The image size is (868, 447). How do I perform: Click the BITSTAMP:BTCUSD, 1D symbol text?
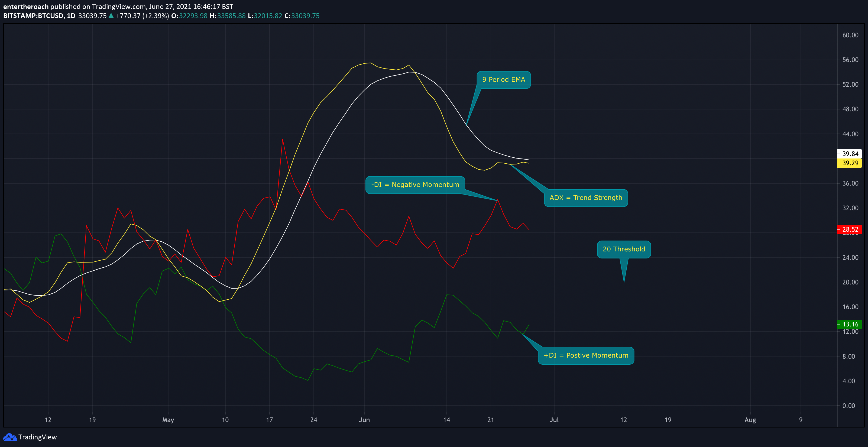[39, 16]
